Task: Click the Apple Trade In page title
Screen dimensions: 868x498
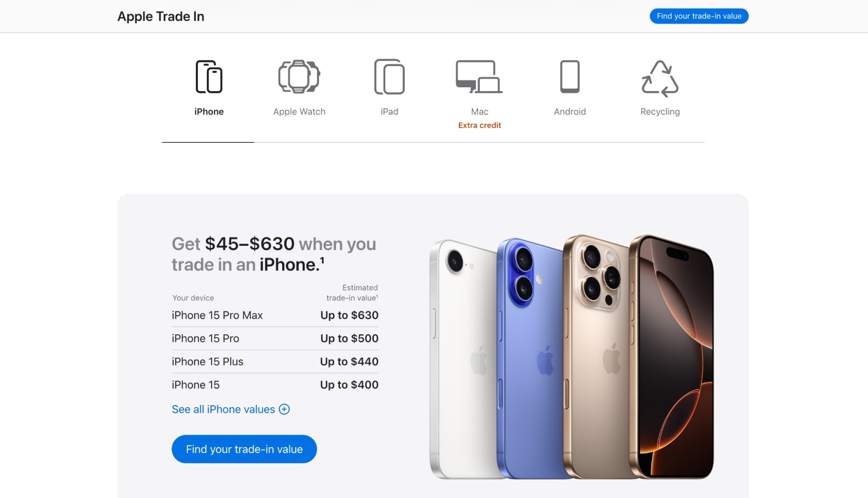Action: coord(161,16)
